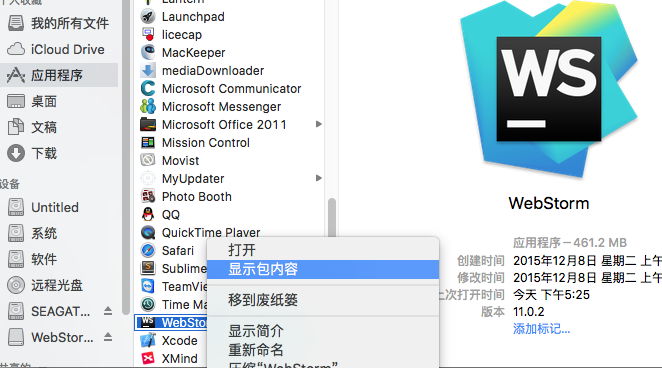Select the TeamViewer icon
The image size is (662, 368).
(148, 287)
